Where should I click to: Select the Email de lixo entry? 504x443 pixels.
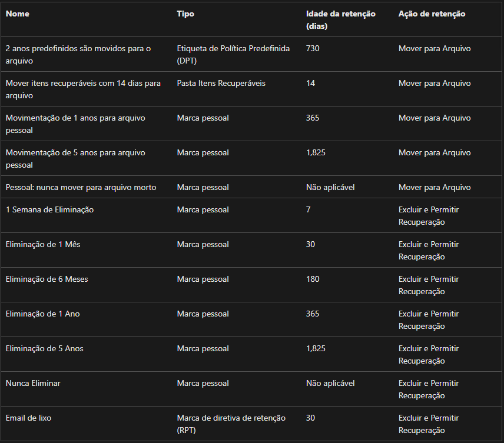click(x=29, y=418)
